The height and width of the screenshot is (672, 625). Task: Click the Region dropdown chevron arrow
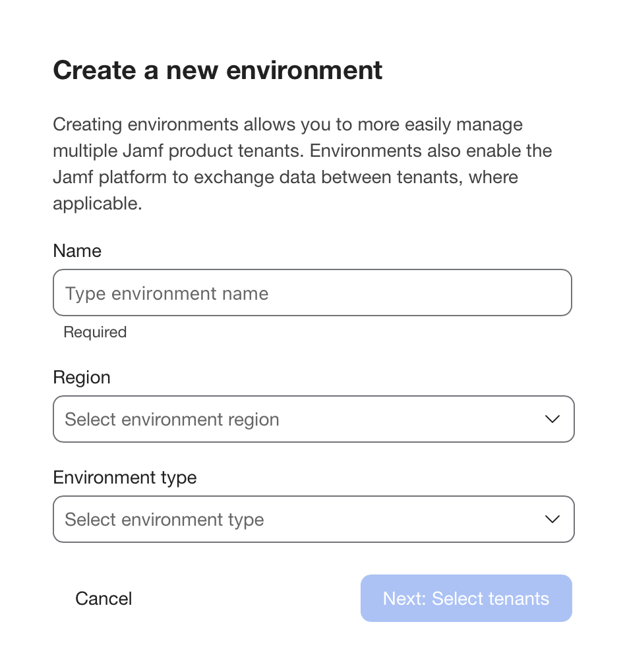click(552, 419)
